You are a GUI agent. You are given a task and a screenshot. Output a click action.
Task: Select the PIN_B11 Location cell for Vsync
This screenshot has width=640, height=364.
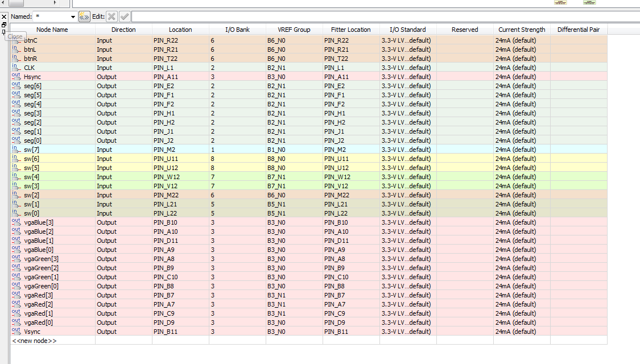click(180, 332)
